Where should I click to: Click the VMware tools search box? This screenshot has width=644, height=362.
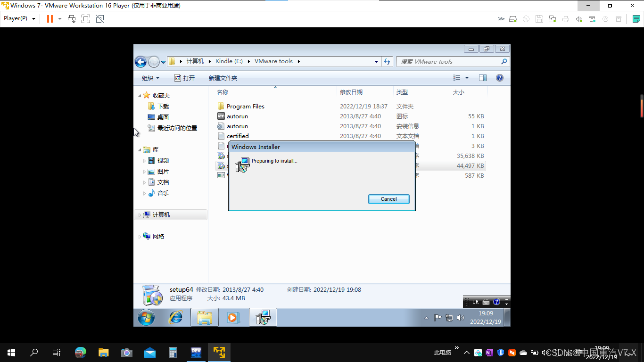pyautogui.click(x=453, y=62)
